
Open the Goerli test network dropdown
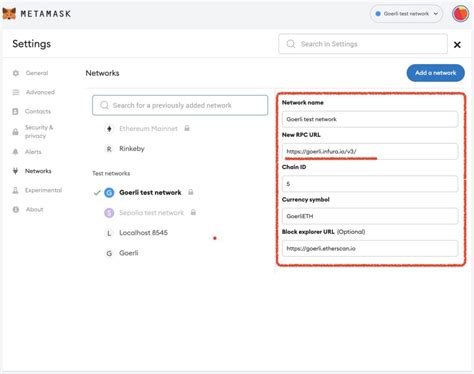click(x=406, y=14)
